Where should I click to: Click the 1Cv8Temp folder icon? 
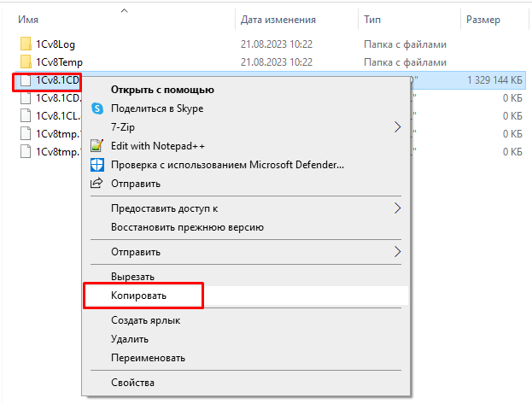pos(25,62)
